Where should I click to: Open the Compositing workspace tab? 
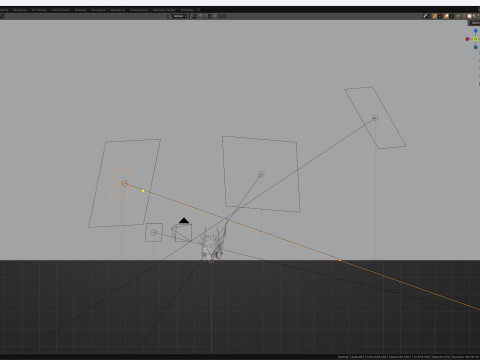(x=139, y=10)
